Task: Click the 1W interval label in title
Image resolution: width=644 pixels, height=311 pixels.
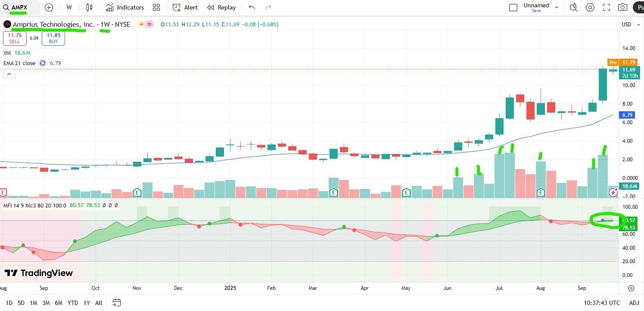Action: [x=105, y=25]
